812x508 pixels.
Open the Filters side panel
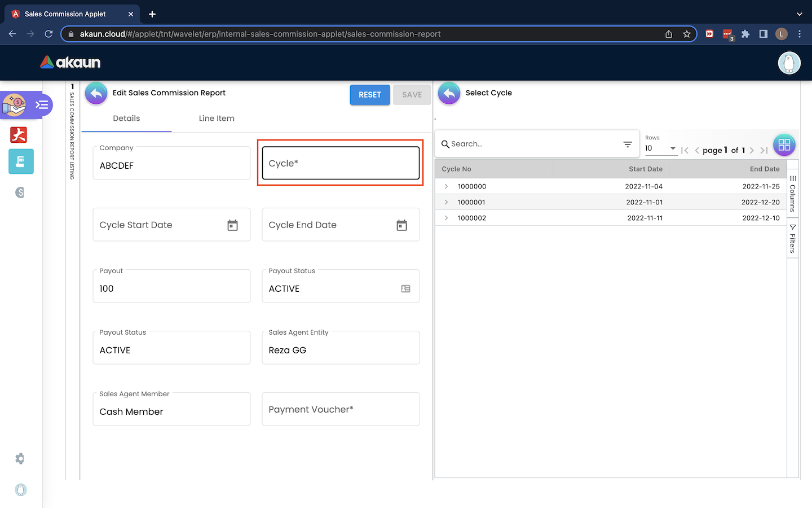tap(792, 239)
